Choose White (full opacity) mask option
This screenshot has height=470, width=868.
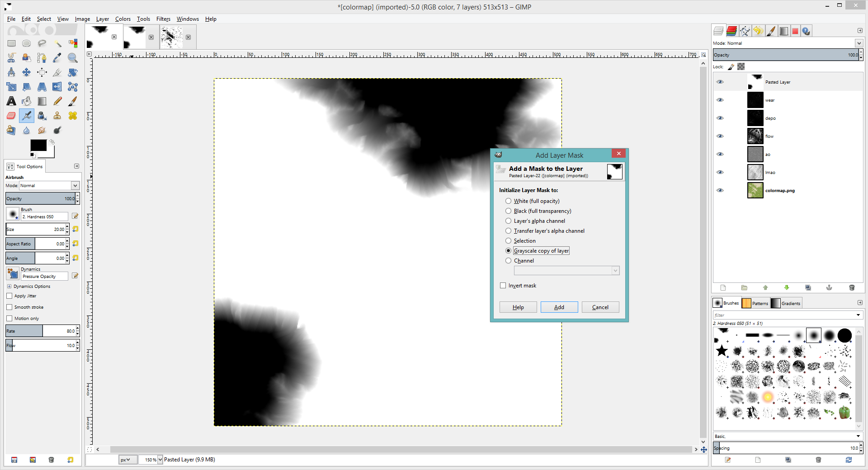point(509,201)
